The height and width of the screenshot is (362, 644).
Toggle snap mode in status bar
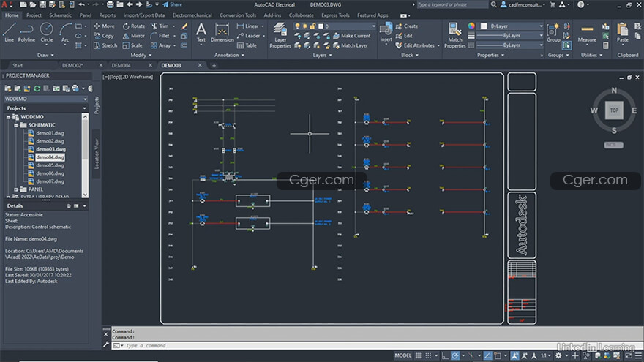coord(428,355)
